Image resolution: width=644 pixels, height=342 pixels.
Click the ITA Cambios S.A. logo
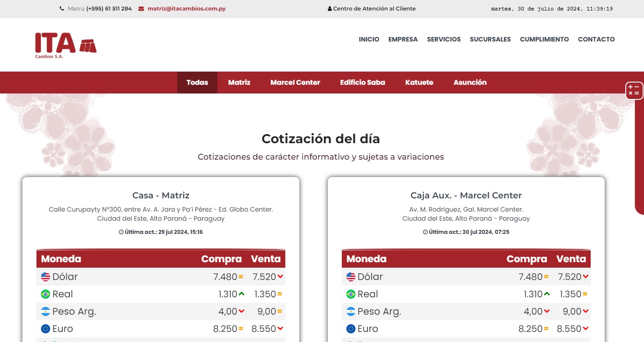click(x=66, y=45)
